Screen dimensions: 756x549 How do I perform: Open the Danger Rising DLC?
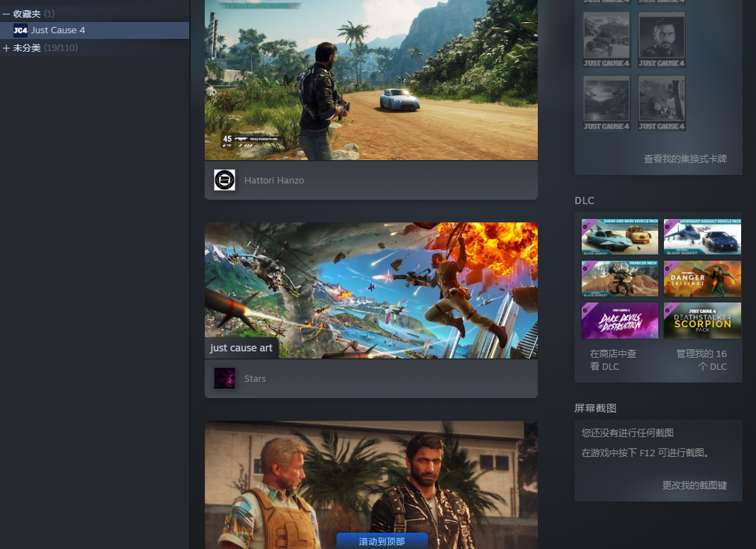coord(702,278)
